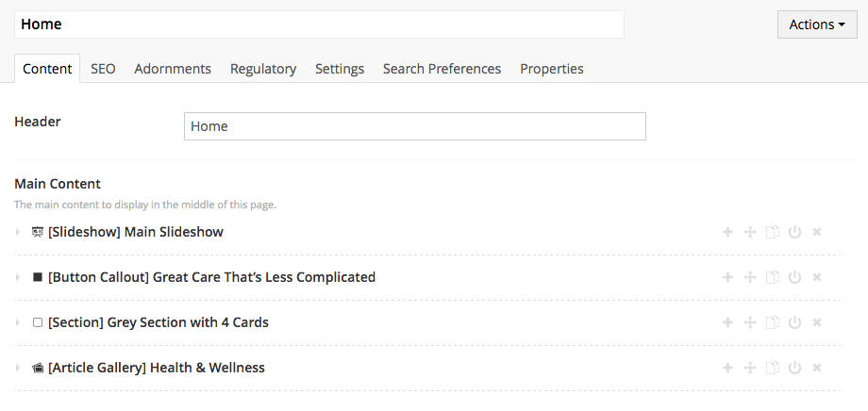The width and height of the screenshot is (868, 411).
Task: Delete the Health & Wellness Article Gallery block
Action: pyautogui.click(x=817, y=368)
